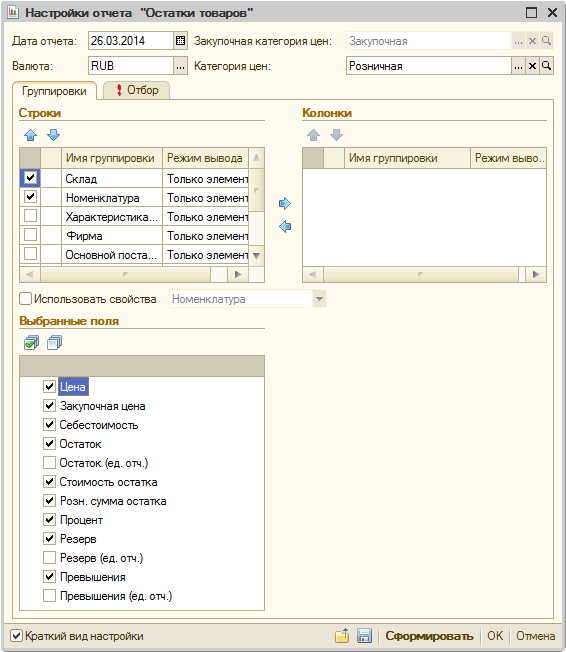Image resolution: width=566 pixels, height=652 pixels.
Task: Switch to the Отбор tab
Action: tap(136, 90)
